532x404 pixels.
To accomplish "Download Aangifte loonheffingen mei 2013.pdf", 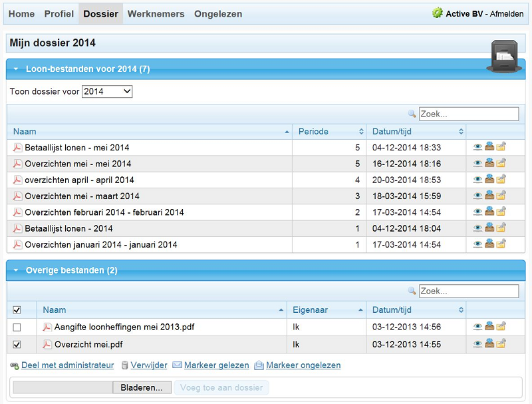I will (x=489, y=327).
